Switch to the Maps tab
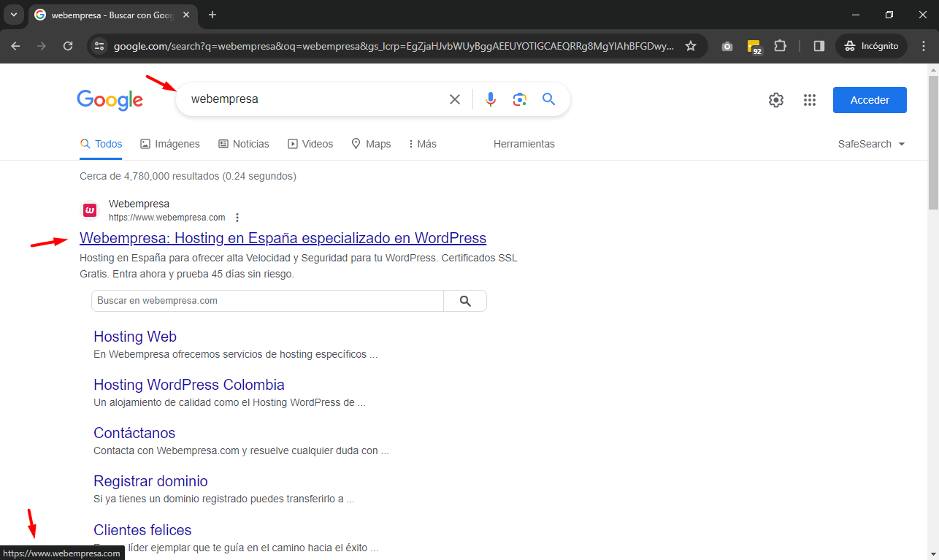The height and width of the screenshot is (560, 939). (x=371, y=144)
